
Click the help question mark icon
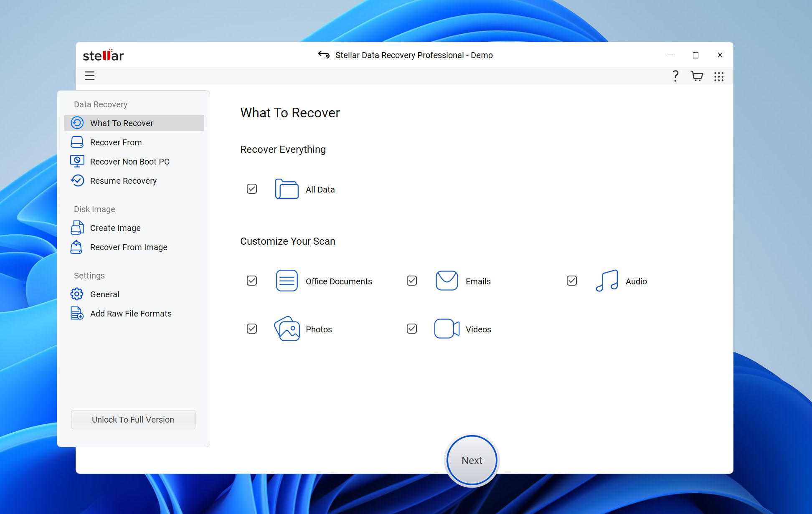675,76
